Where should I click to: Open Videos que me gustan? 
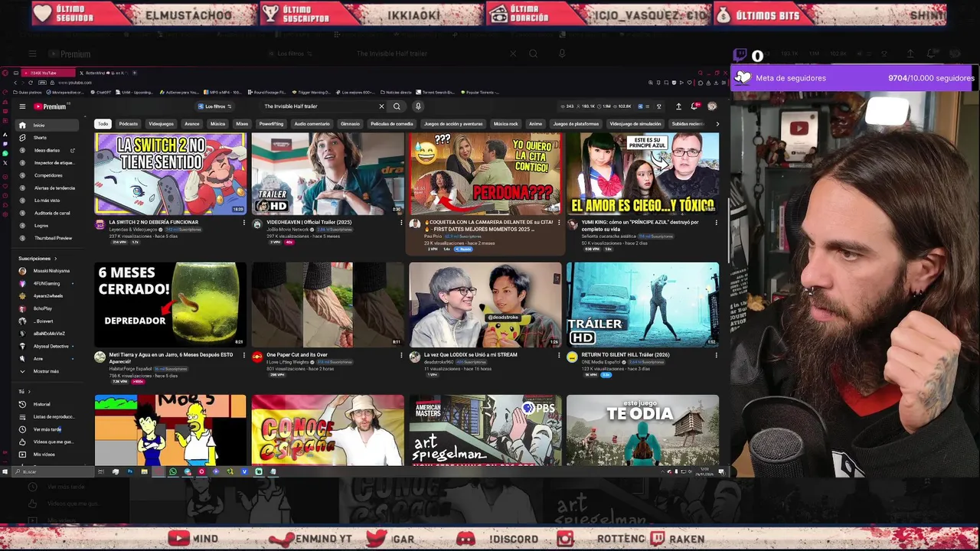[x=47, y=442]
